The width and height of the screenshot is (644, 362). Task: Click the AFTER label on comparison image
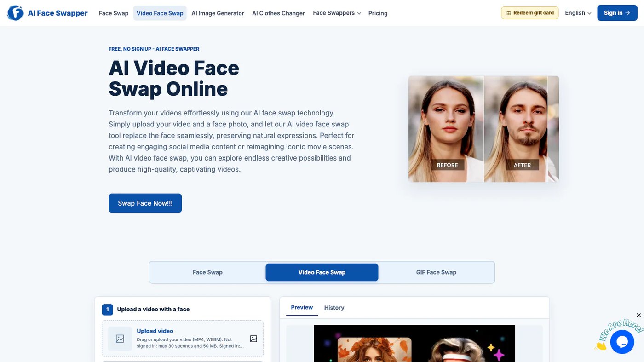pyautogui.click(x=522, y=165)
